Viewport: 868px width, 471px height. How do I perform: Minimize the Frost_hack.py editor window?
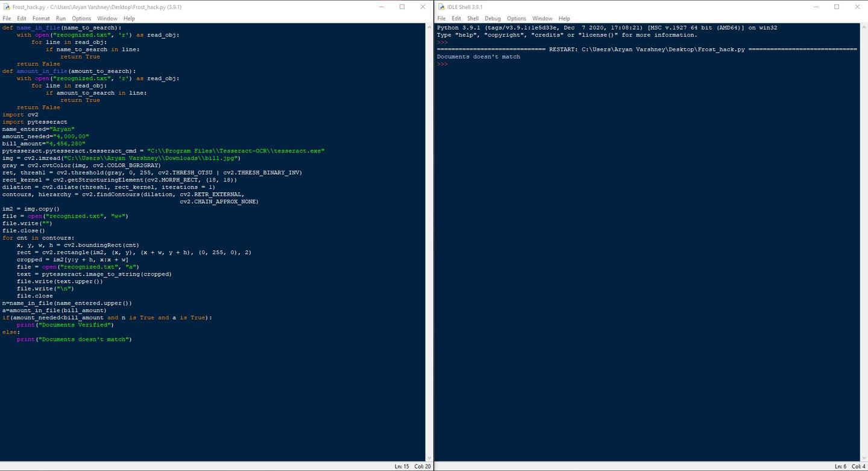tap(382, 7)
